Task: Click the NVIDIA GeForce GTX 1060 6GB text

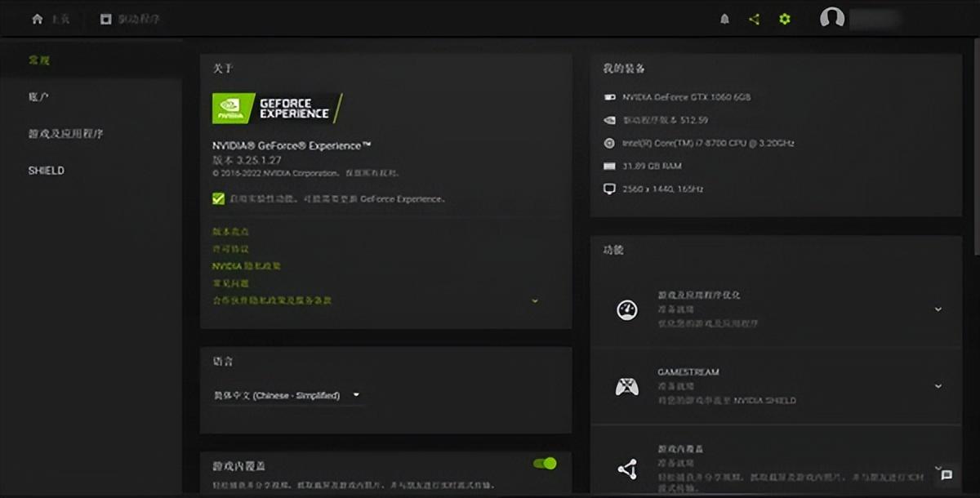Action: click(686, 97)
